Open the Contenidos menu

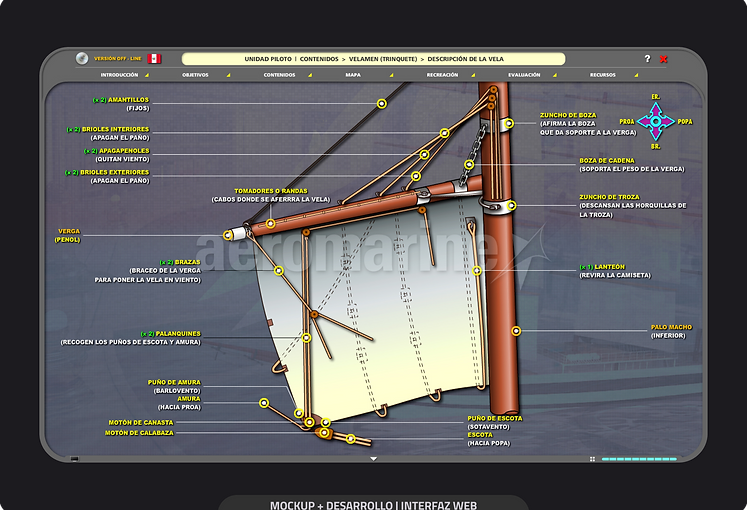pyautogui.click(x=279, y=75)
